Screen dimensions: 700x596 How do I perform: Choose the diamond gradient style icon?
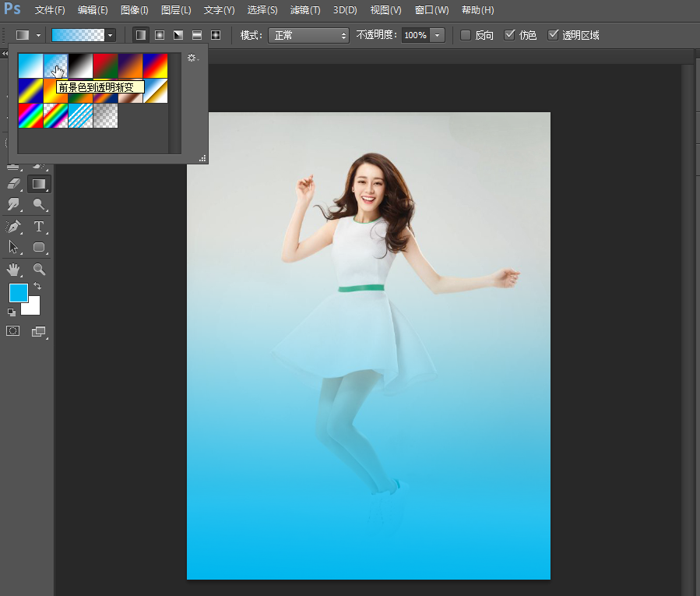tap(216, 35)
